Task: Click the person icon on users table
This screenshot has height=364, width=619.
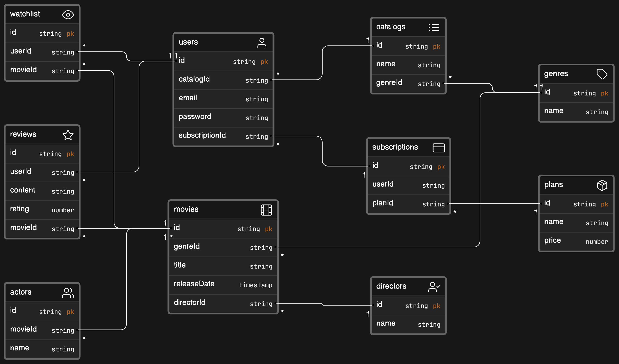Action: (x=262, y=43)
